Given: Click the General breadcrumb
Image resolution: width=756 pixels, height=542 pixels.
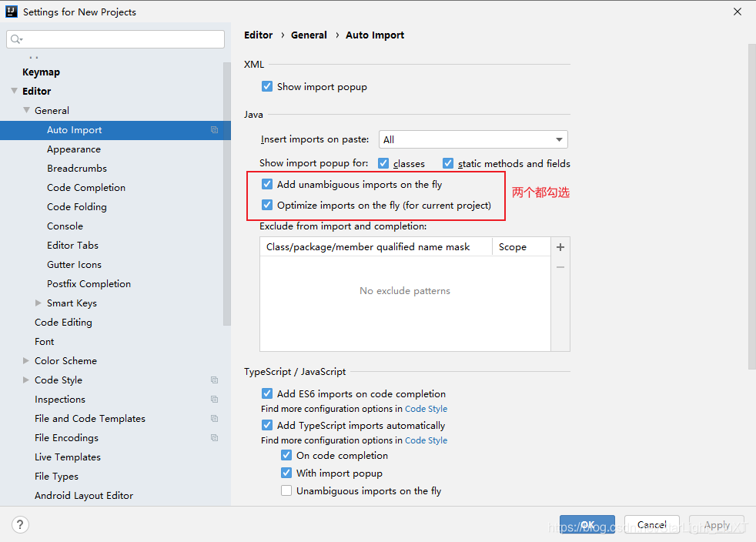Looking at the screenshot, I should pyautogui.click(x=309, y=35).
